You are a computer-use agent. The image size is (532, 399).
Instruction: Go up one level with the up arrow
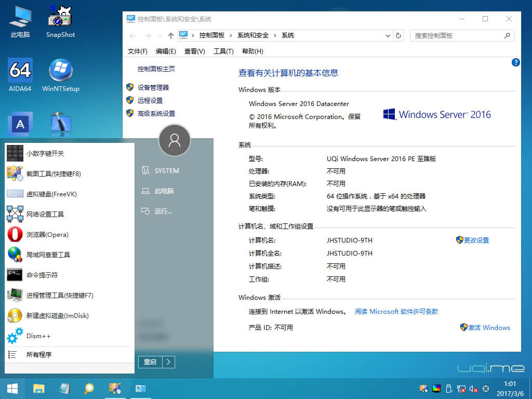tap(170, 36)
